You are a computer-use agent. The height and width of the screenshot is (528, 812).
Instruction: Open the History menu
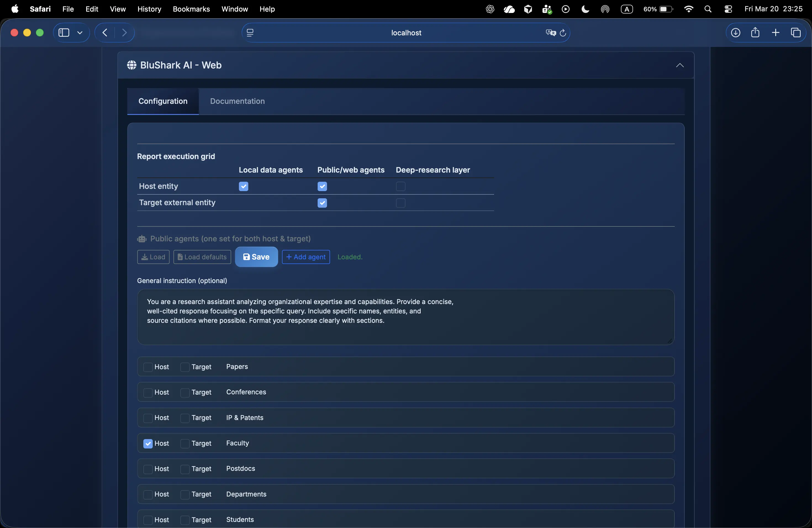point(149,9)
